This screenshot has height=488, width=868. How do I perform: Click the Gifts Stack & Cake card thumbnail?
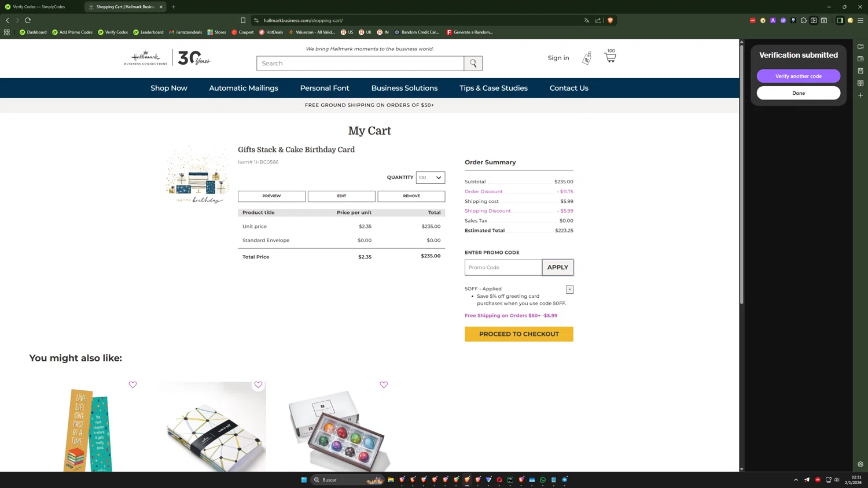point(197,175)
